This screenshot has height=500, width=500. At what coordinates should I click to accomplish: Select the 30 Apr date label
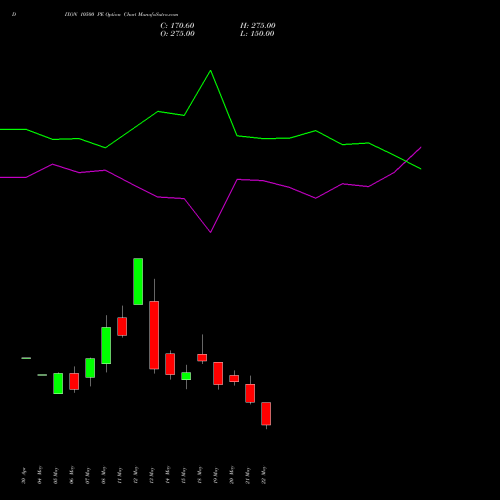point(24,476)
